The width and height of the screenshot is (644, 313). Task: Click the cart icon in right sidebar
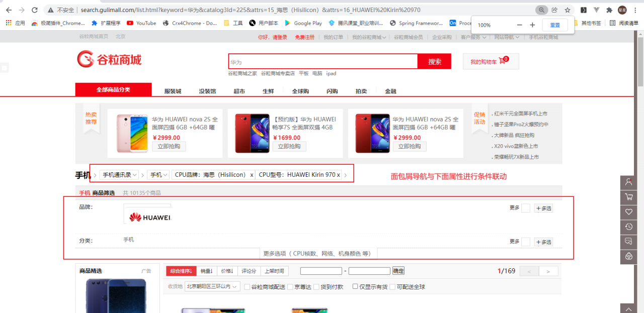628,197
